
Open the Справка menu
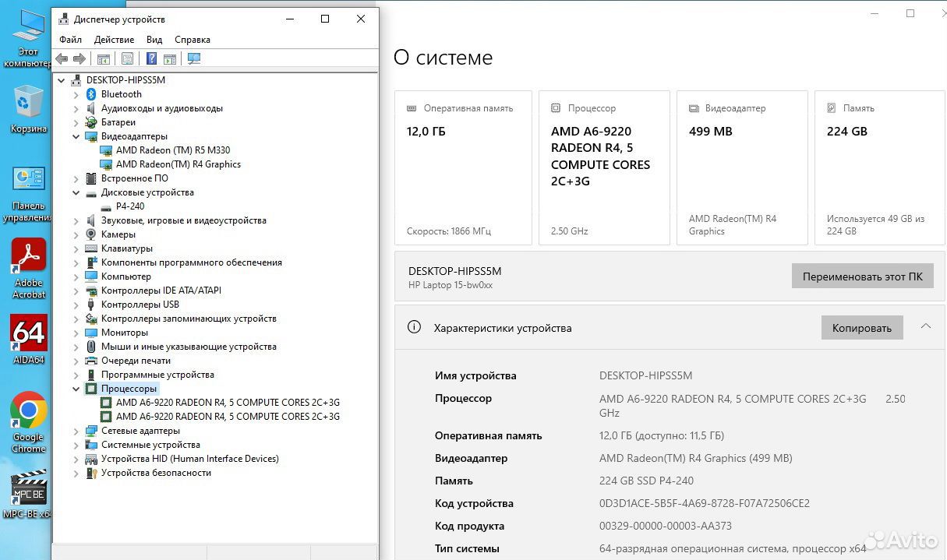[193, 40]
